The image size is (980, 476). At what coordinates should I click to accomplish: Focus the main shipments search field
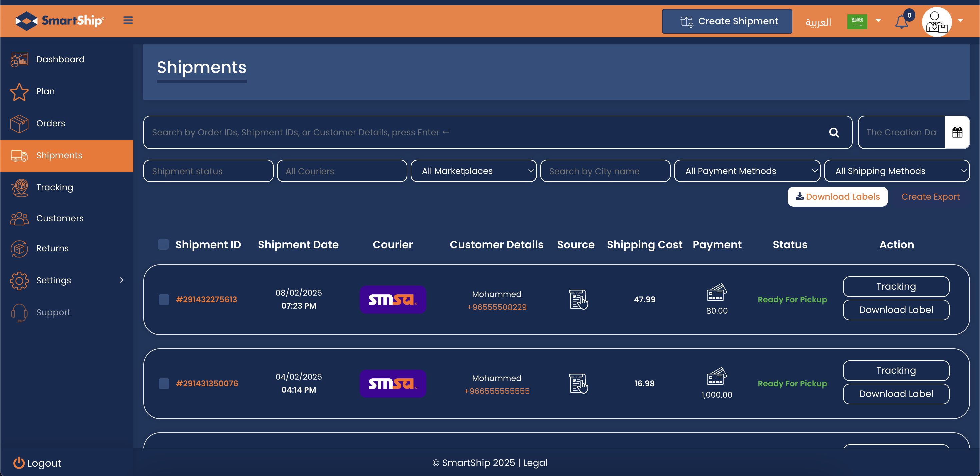coord(497,132)
